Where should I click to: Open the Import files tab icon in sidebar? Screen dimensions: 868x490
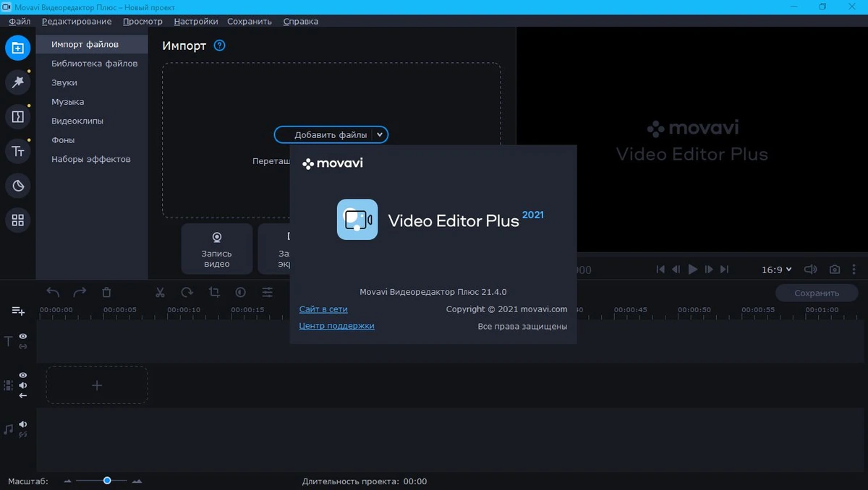pyautogui.click(x=18, y=48)
